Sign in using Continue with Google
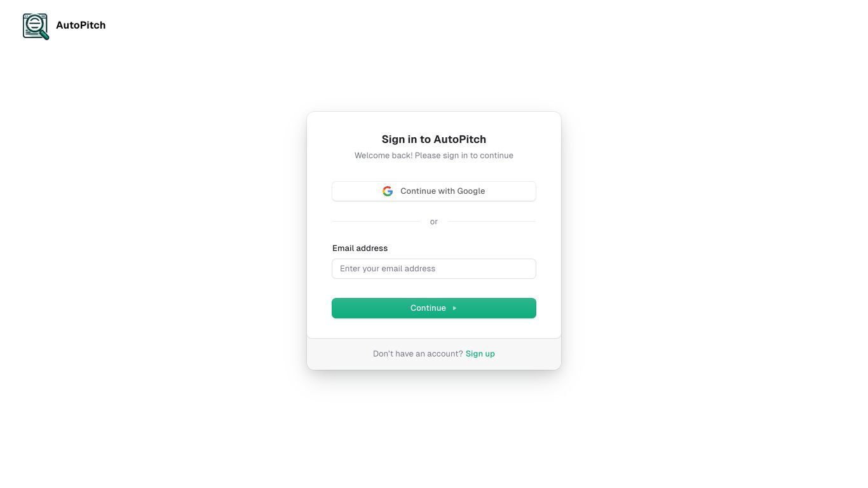This screenshot has width=868, height=488. (x=434, y=191)
